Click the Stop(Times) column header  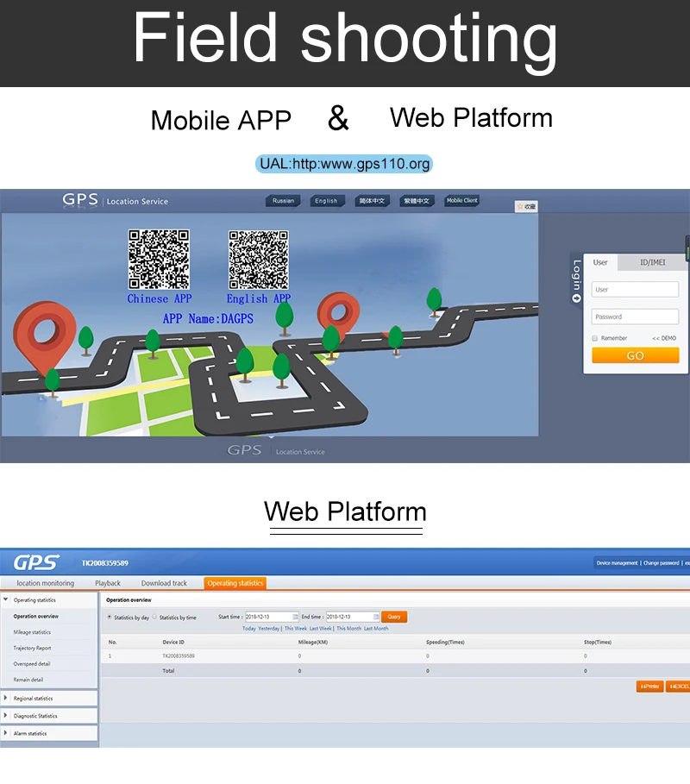(598, 642)
